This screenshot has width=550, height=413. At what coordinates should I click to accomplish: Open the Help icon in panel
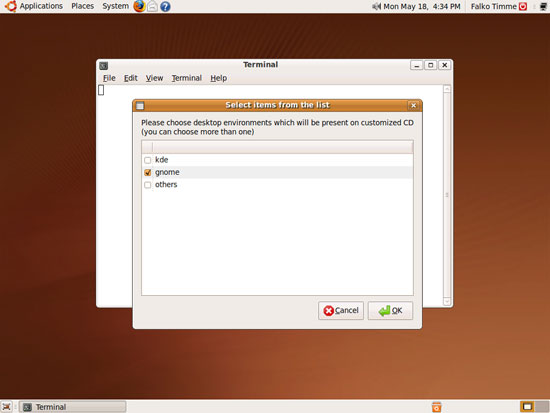tap(165, 6)
